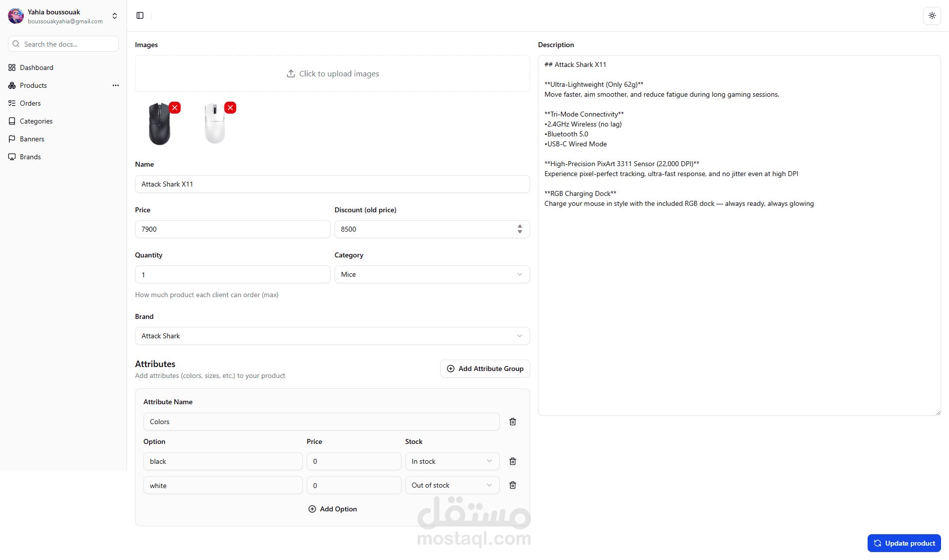
Task: Switch theme with the sun icon
Action: [932, 15]
